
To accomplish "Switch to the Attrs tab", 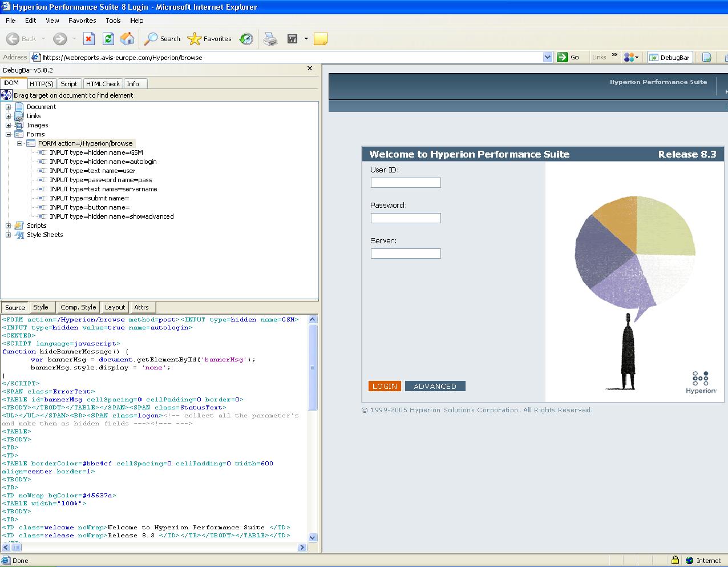I will 141,307.
